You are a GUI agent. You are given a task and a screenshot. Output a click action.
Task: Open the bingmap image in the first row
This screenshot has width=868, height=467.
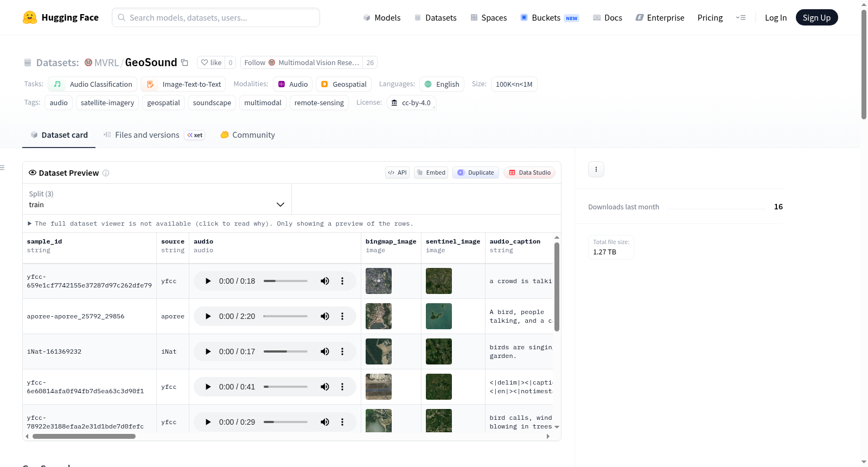379,281
